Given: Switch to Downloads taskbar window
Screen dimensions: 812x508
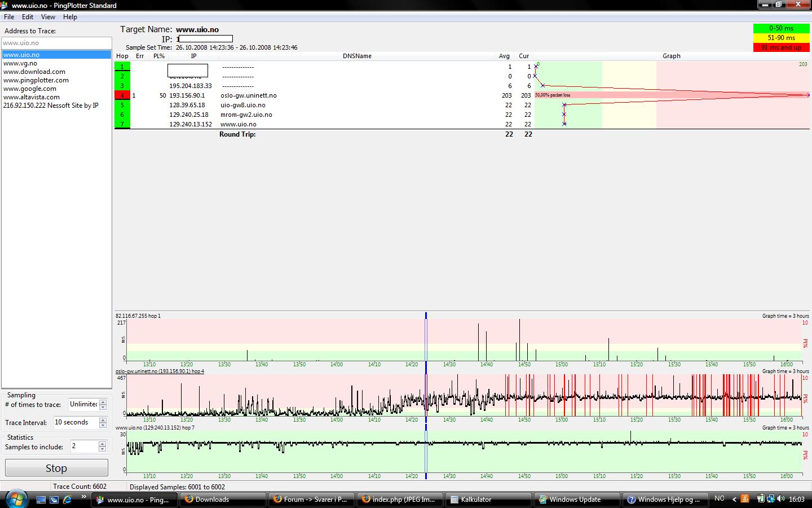Looking at the screenshot, I should 223,500.
